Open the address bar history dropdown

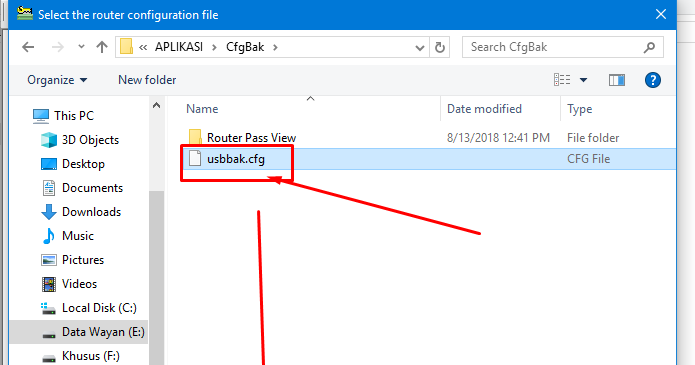[x=419, y=47]
